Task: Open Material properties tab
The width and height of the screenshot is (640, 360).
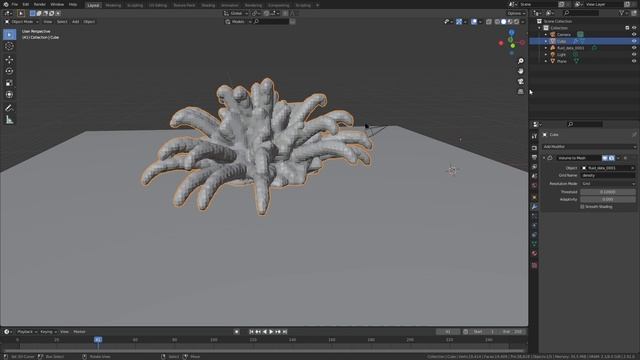Action: coord(534,253)
